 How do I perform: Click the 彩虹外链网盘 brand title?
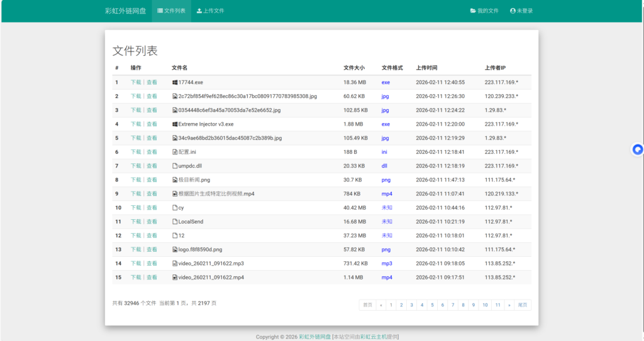pos(125,11)
